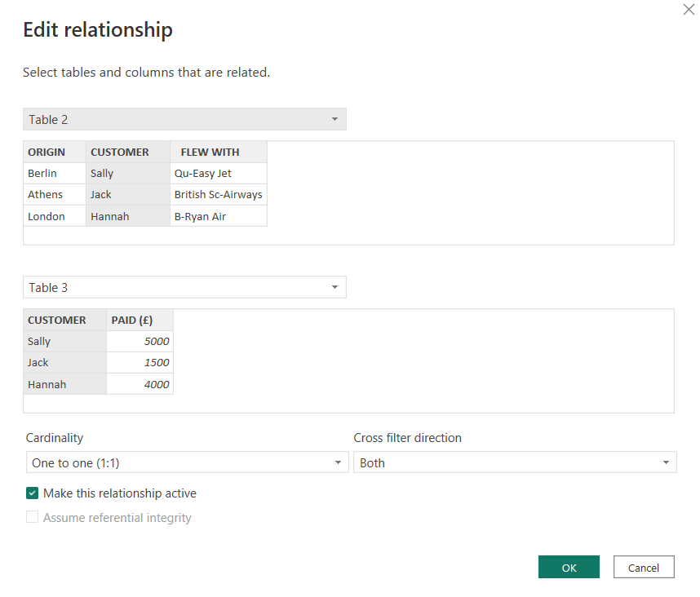700x597 pixels.
Task: Open the Table 3 dropdown
Action: [x=184, y=287]
